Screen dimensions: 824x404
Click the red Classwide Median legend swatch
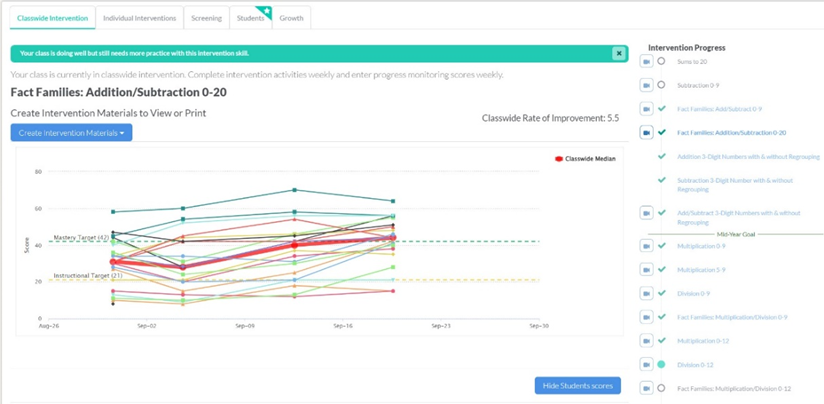(x=558, y=159)
